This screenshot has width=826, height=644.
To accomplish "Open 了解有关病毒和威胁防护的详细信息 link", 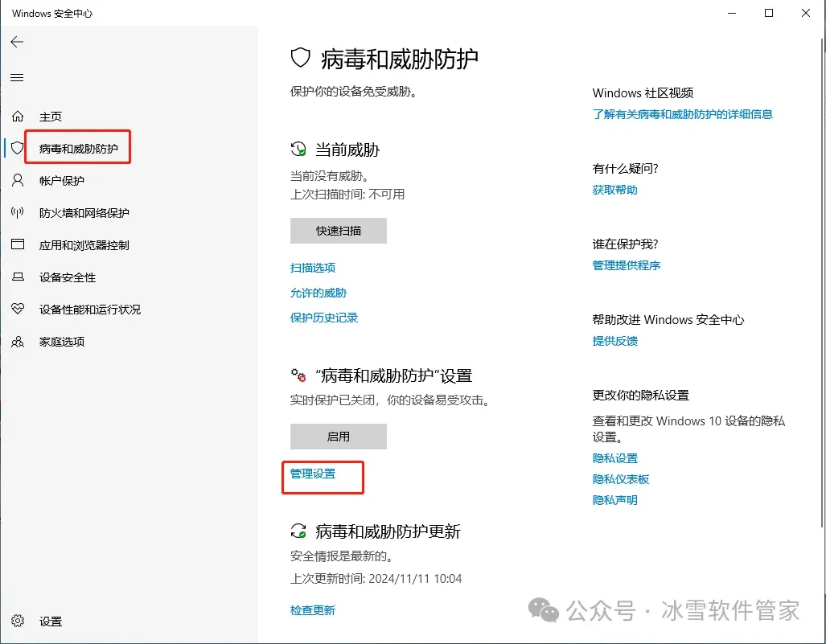I will (682, 114).
